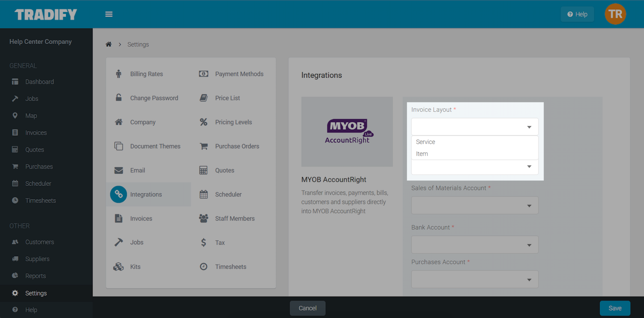Click the Settings breadcrumb link
The image size is (644, 318).
point(138,44)
